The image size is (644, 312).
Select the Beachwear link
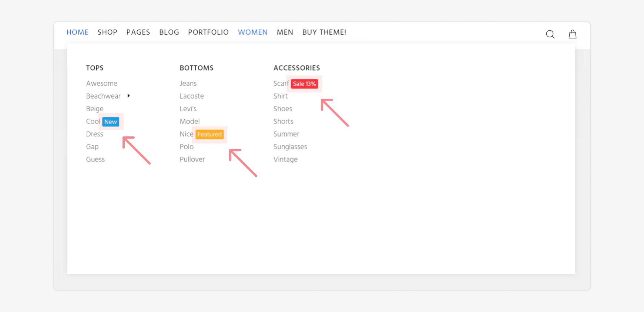(x=103, y=96)
